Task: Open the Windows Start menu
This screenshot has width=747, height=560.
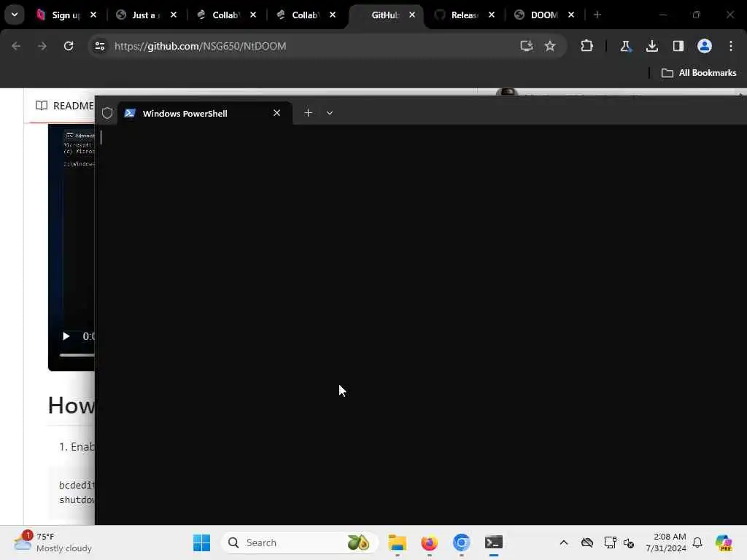Action: click(201, 542)
